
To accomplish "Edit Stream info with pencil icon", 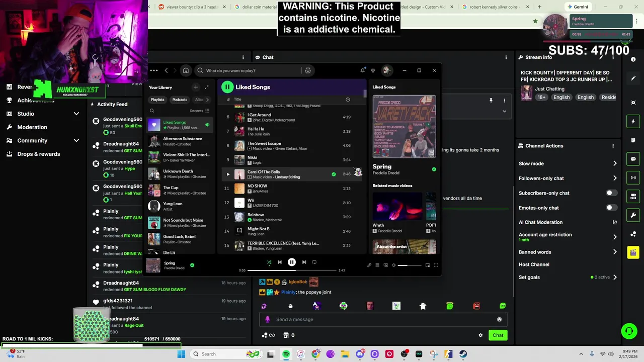I will pyautogui.click(x=601, y=57).
